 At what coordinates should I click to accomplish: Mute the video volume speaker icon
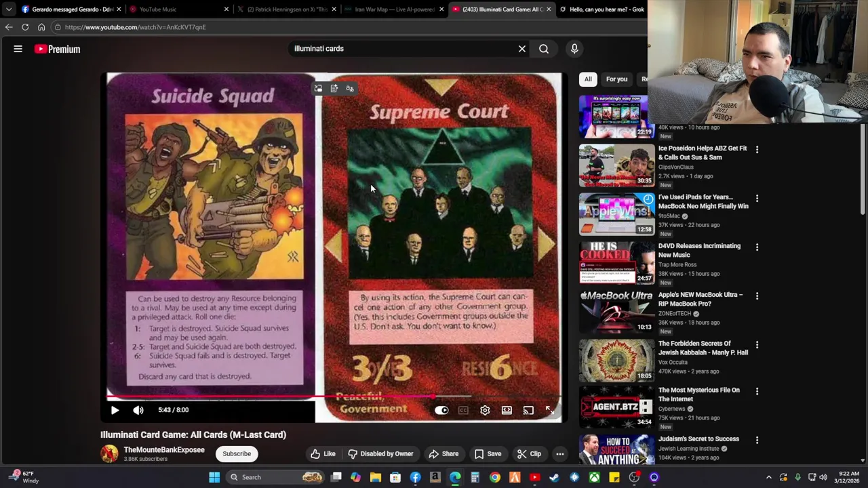pos(138,410)
